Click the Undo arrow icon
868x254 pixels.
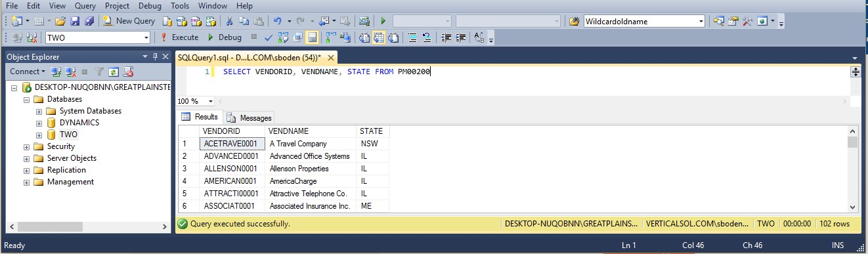click(278, 21)
